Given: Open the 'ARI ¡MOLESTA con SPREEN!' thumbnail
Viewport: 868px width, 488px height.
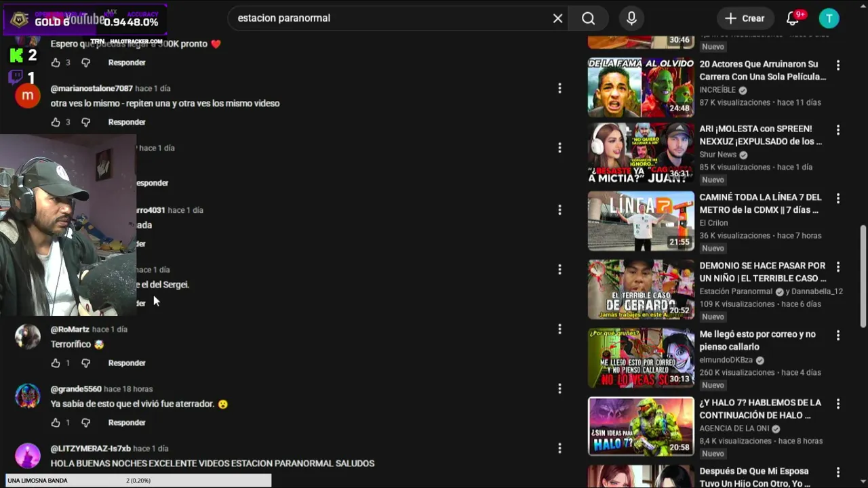Looking at the screenshot, I should coord(641,152).
